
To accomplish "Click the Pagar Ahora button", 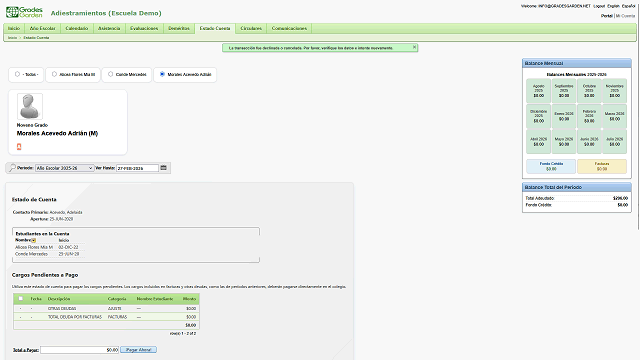I will 138,350.
